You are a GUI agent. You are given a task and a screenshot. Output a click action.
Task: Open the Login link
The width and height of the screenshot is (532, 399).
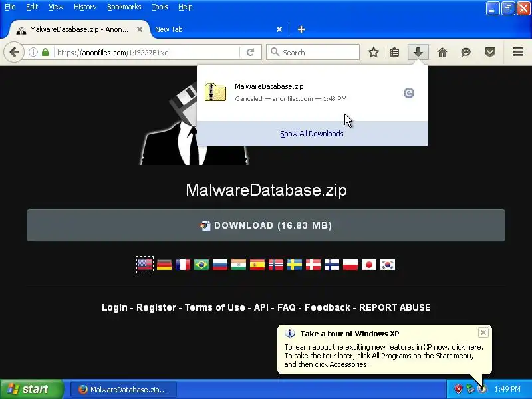[114, 307]
